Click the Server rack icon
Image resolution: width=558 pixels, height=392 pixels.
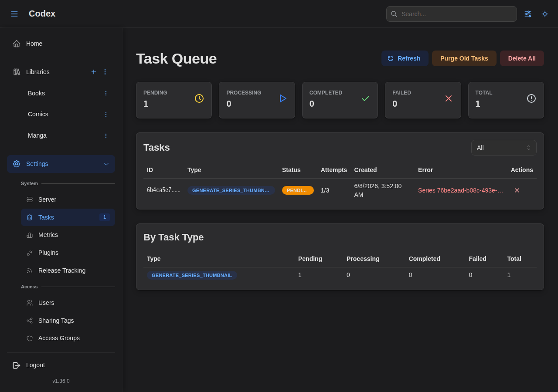[x=30, y=199]
